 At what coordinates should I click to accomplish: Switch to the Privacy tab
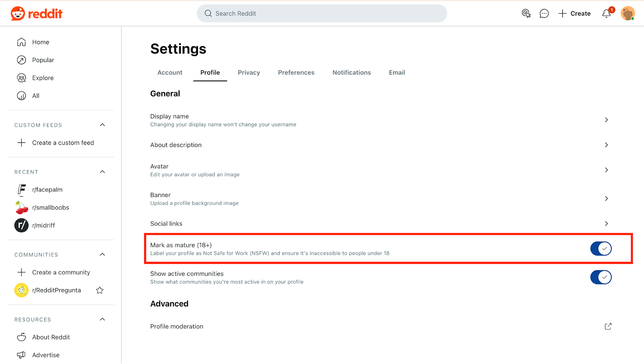coord(249,73)
